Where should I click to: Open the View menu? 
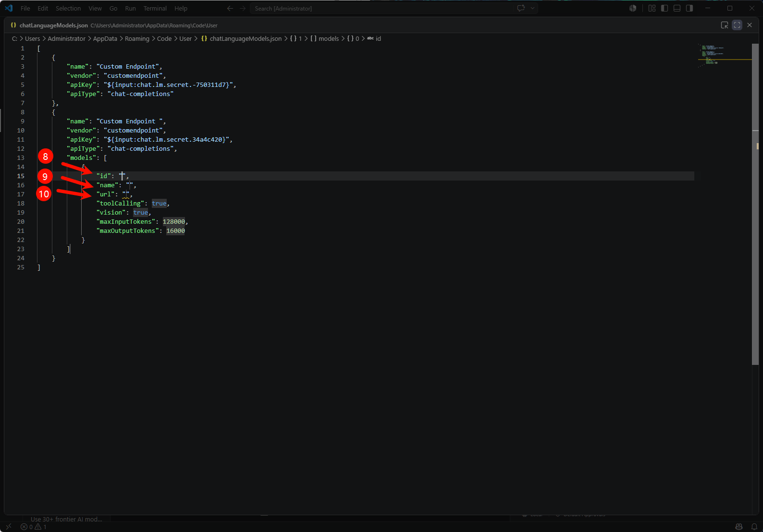pos(95,8)
